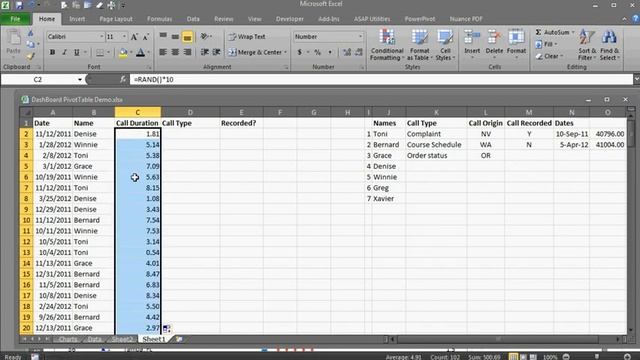Open the Font name dropdown

click(x=102, y=37)
